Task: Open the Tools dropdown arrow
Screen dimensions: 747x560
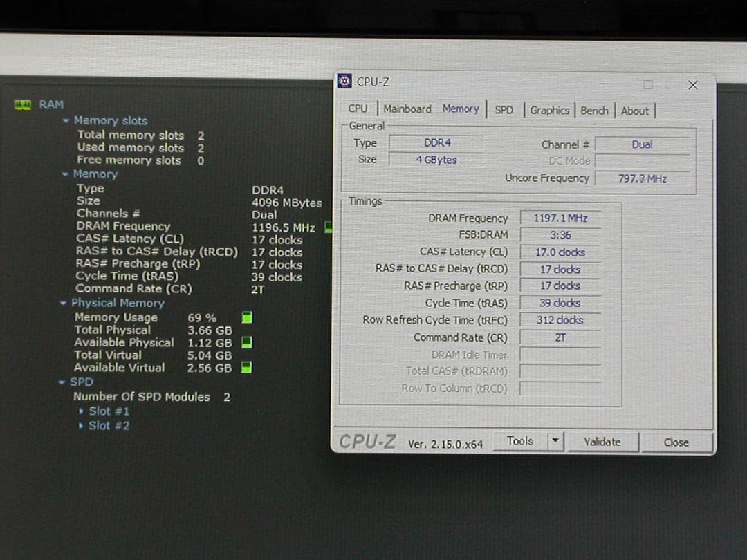Action: 555,442
